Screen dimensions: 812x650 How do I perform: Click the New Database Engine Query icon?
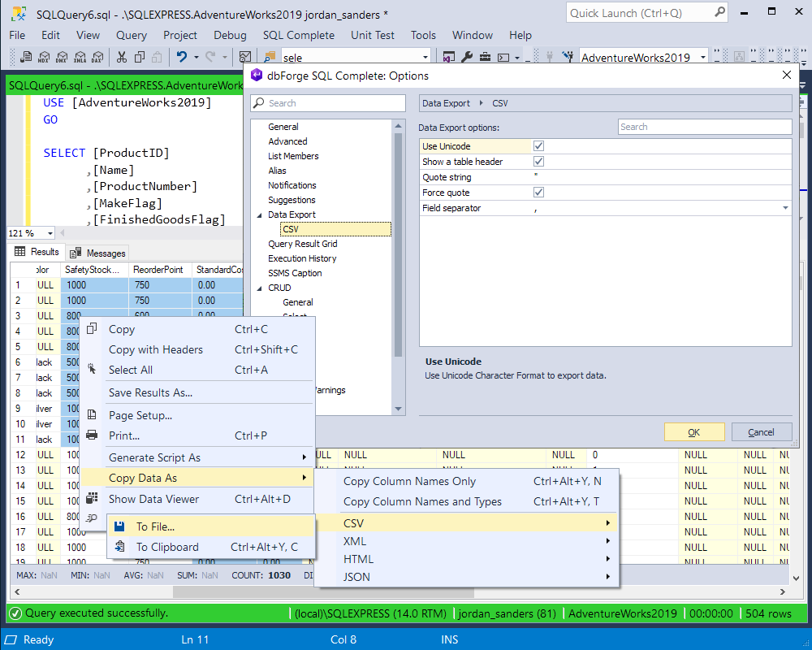pos(26,57)
